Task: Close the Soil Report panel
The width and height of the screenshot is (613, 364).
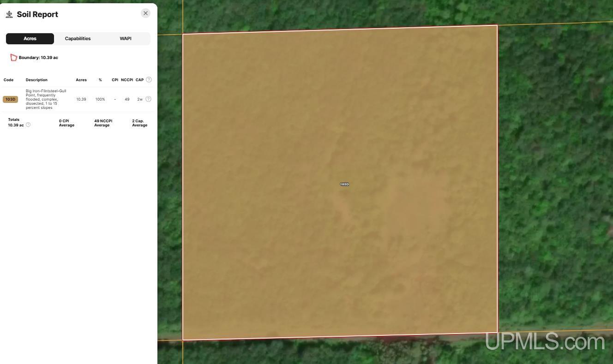Action: 145,13
